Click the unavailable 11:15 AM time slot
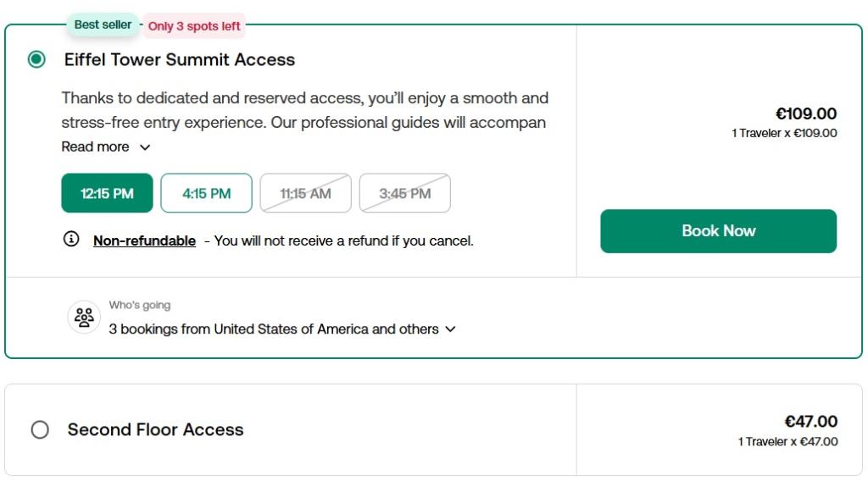The width and height of the screenshot is (868, 481). [x=305, y=193]
